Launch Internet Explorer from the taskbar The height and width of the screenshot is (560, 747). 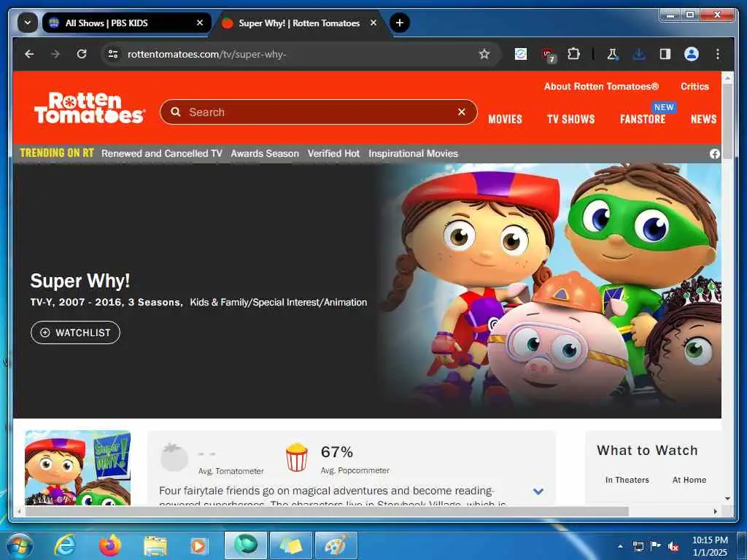coord(65,545)
